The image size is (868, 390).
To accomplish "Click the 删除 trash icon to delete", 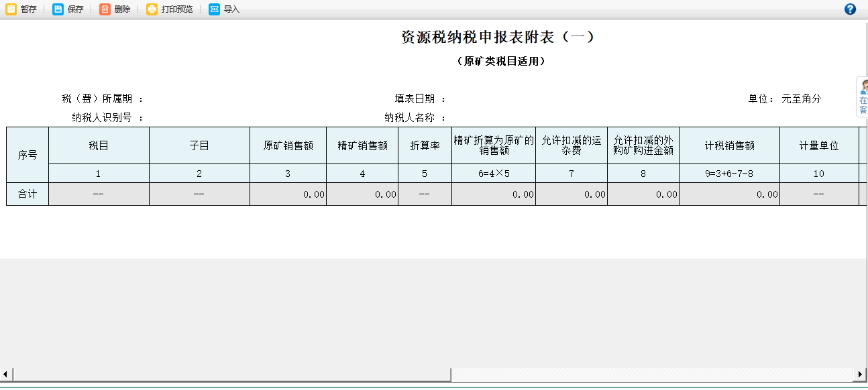I will [x=106, y=9].
